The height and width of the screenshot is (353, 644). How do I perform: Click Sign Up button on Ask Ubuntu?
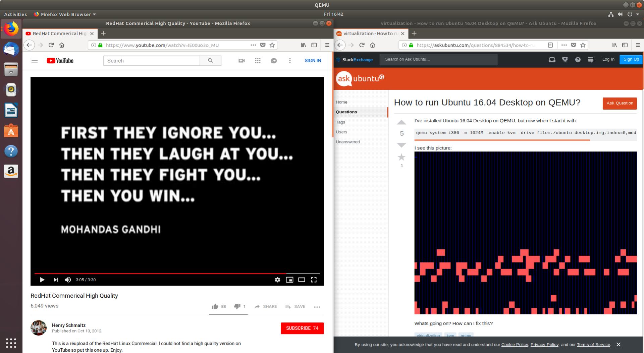click(631, 59)
